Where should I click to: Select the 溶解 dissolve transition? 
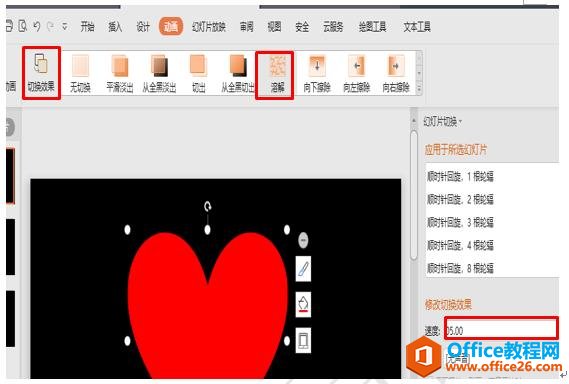pos(277,75)
